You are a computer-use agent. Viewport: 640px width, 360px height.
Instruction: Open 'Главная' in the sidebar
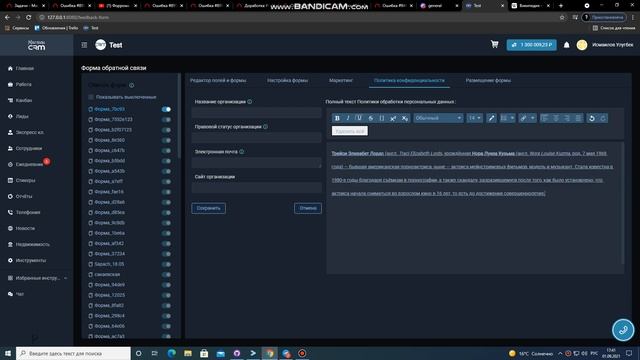24,69
